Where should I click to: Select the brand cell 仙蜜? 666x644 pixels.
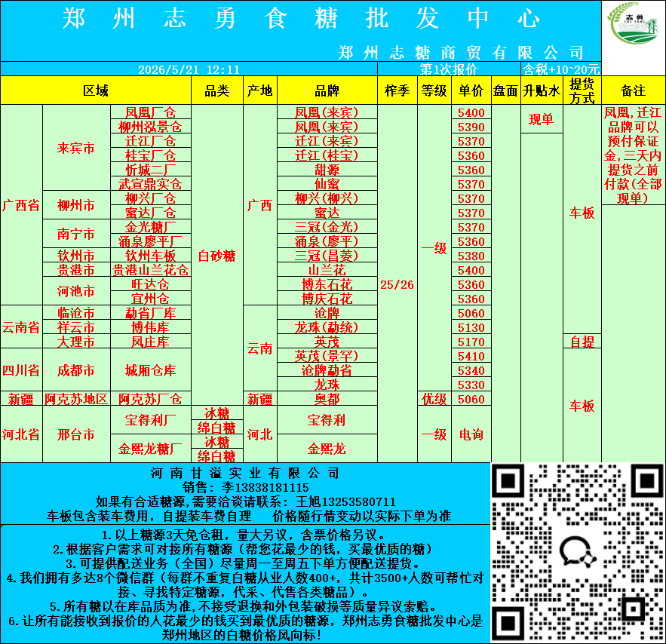pyautogui.click(x=327, y=184)
